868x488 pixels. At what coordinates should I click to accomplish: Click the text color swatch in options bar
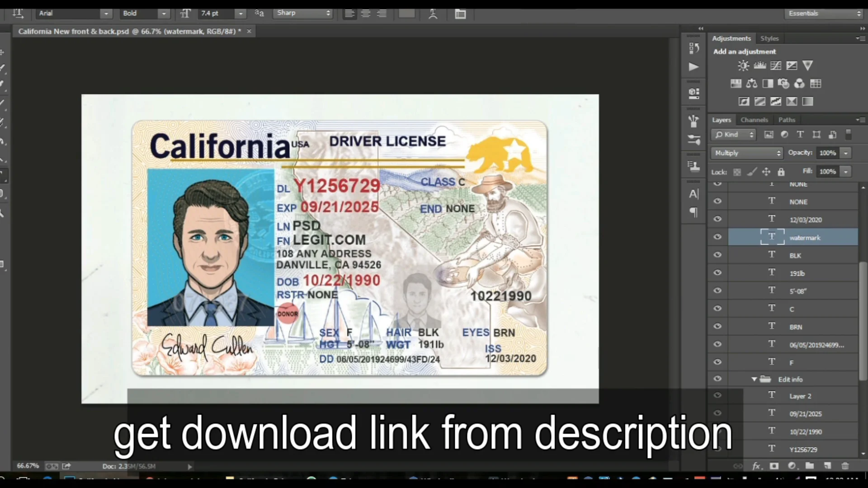pyautogui.click(x=406, y=14)
